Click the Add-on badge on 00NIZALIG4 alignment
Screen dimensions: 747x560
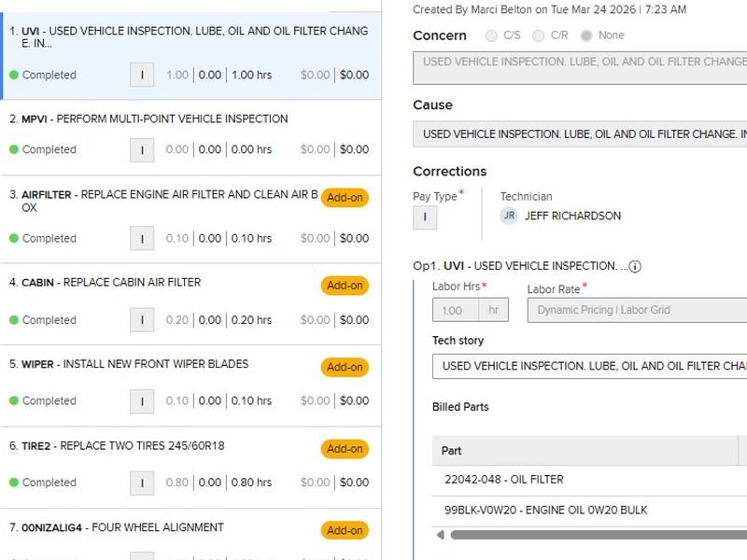click(345, 530)
